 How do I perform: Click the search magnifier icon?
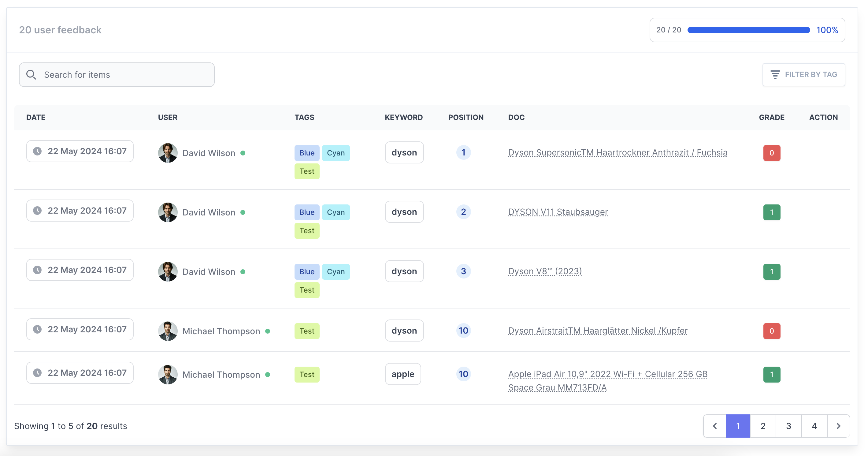point(32,73)
